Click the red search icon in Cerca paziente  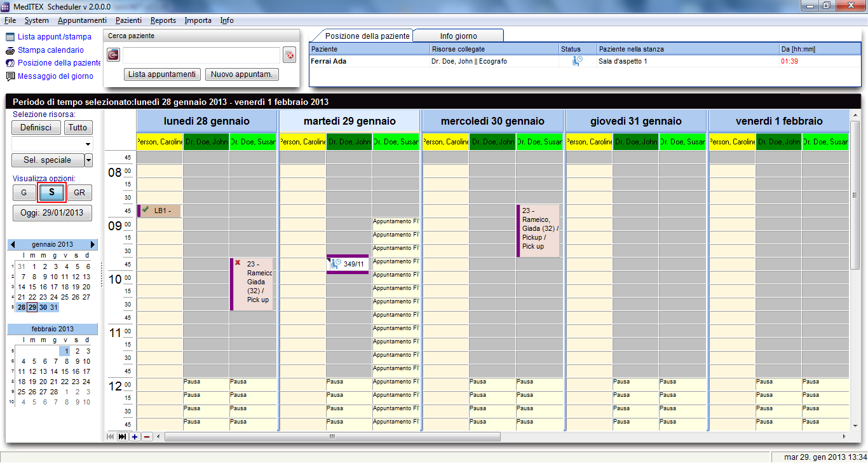click(113, 55)
